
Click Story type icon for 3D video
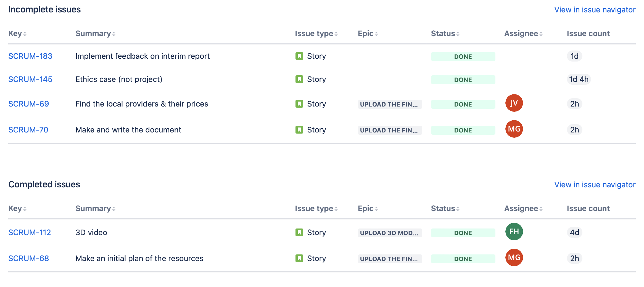[299, 232]
